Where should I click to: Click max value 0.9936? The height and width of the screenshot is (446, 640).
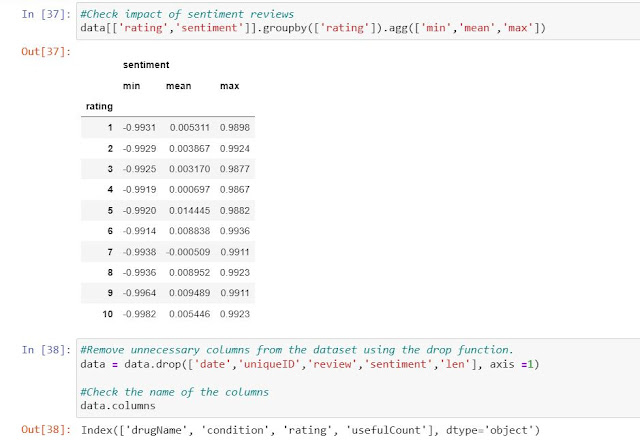click(x=235, y=231)
